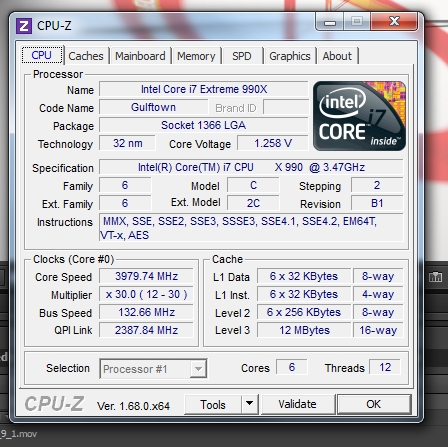This screenshot has width=448, height=447.
Task: Open the About tab
Action: pos(337,56)
